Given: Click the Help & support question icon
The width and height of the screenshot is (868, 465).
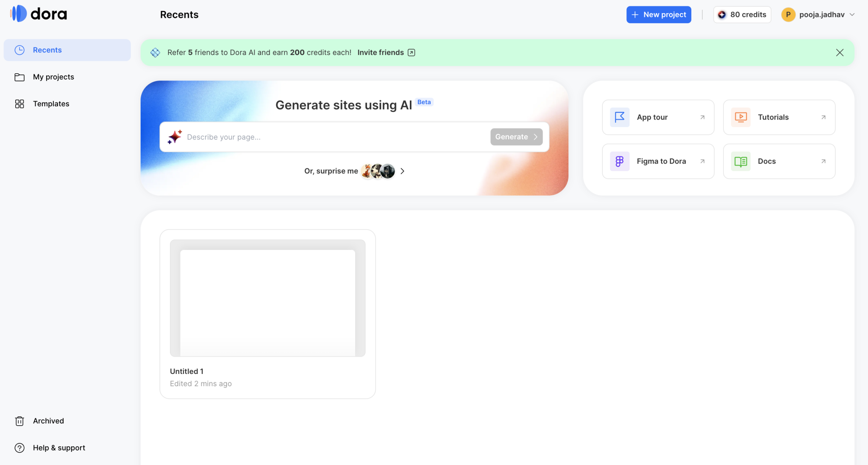Looking at the screenshot, I should (20, 448).
